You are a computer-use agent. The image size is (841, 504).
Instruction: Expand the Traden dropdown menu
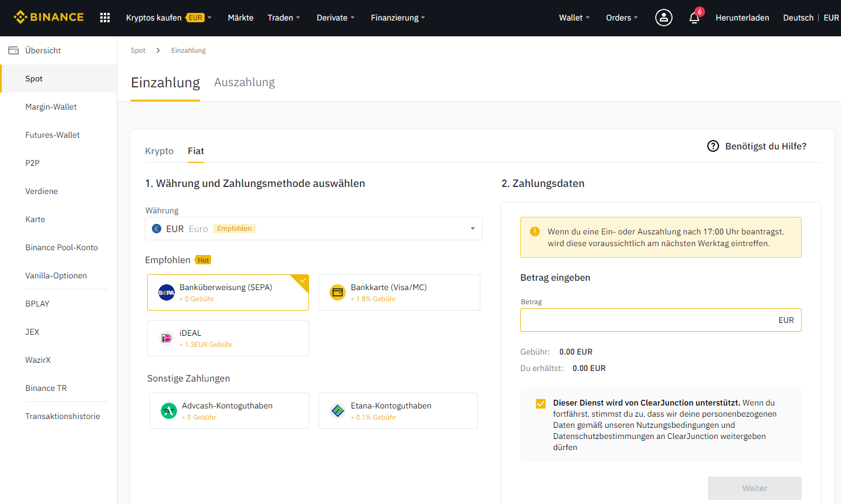[x=284, y=18]
